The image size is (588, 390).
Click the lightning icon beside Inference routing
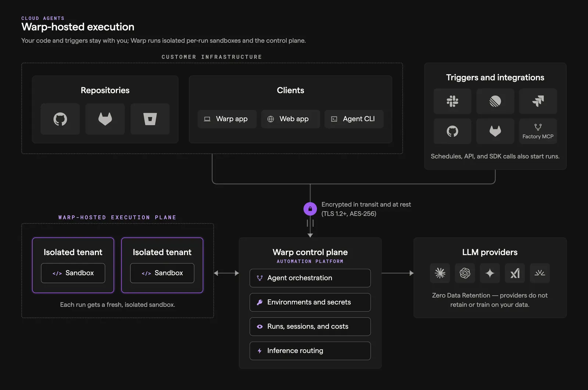tap(259, 351)
